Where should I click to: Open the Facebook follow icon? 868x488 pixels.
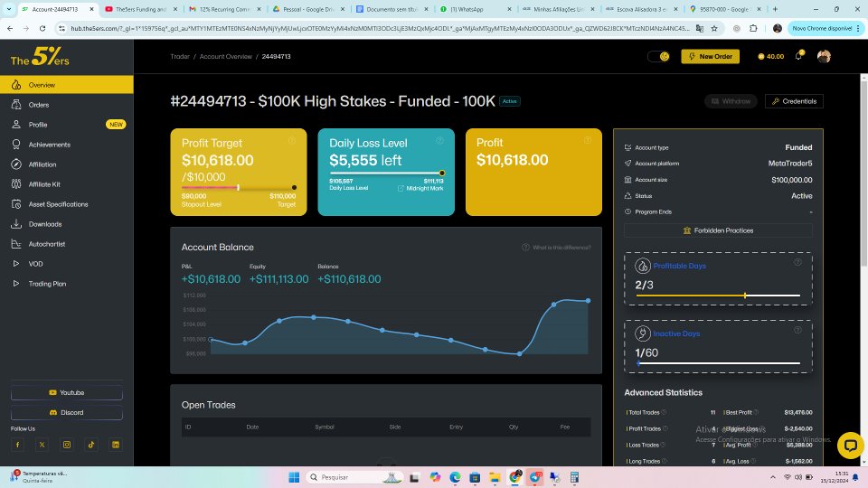(x=17, y=445)
